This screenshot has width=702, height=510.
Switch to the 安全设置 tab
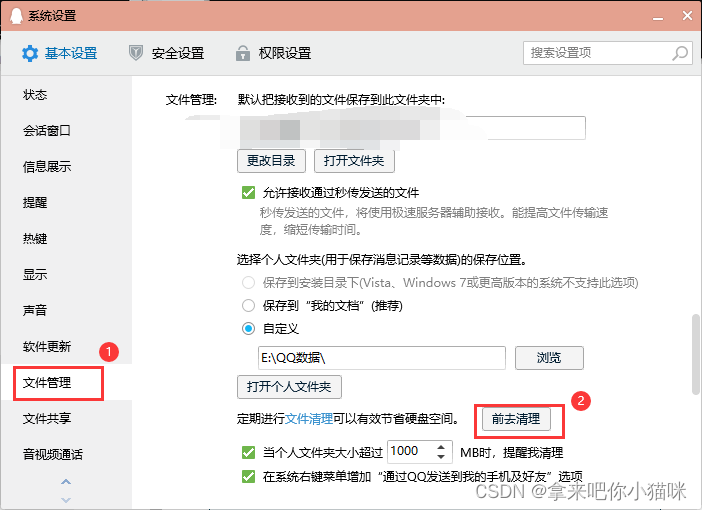167,53
